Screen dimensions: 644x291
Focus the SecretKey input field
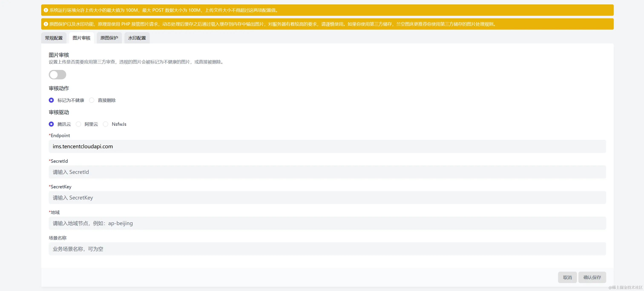(327, 198)
